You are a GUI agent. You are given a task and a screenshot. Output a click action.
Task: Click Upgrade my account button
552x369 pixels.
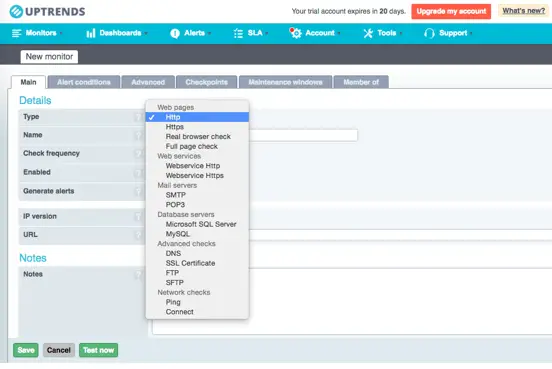451,11
